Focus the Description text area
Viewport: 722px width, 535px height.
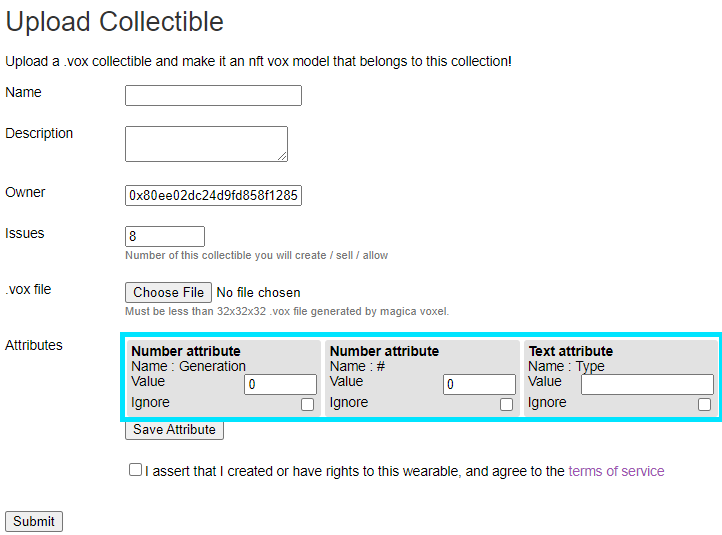[x=206, y=143]
